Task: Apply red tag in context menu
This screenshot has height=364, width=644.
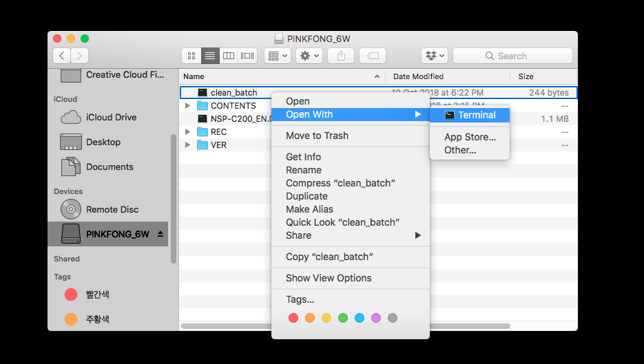Action: (x=293, y=318)
